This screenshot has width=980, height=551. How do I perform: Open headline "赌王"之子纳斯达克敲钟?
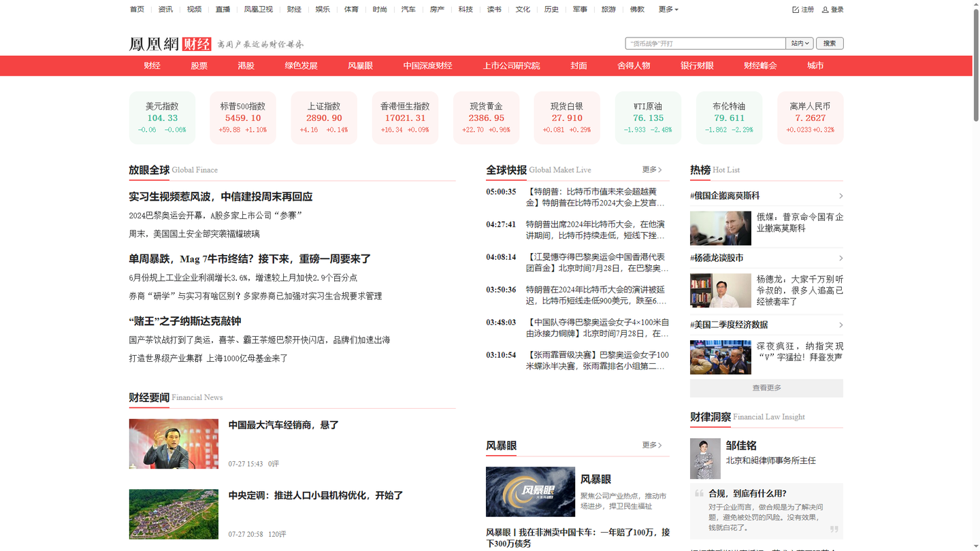(x=184, y=321)
